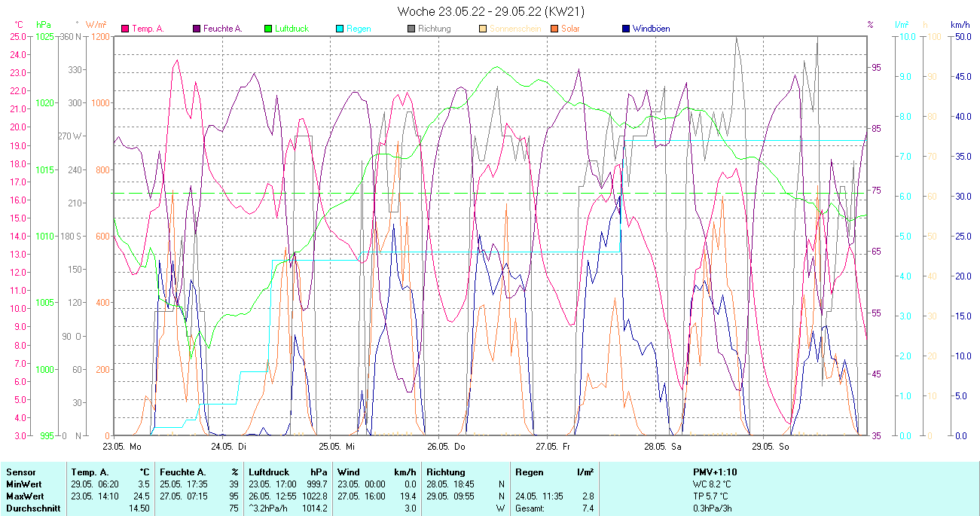Click the '270 W' direction axis tick

(70, 136)
